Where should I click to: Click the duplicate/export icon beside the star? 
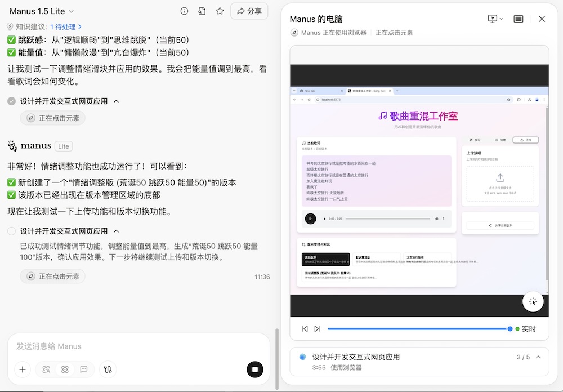pyautogui.click(x=202, y=11)
